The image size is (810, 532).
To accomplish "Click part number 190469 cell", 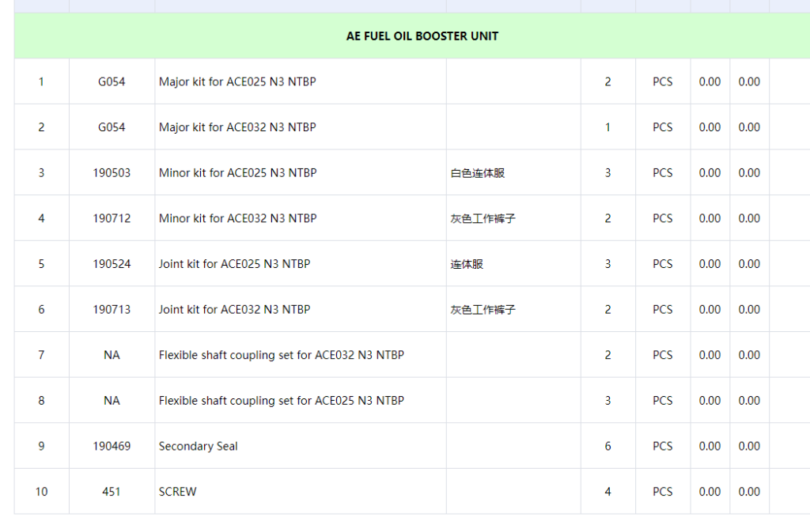I will click(x=112, y=447).
